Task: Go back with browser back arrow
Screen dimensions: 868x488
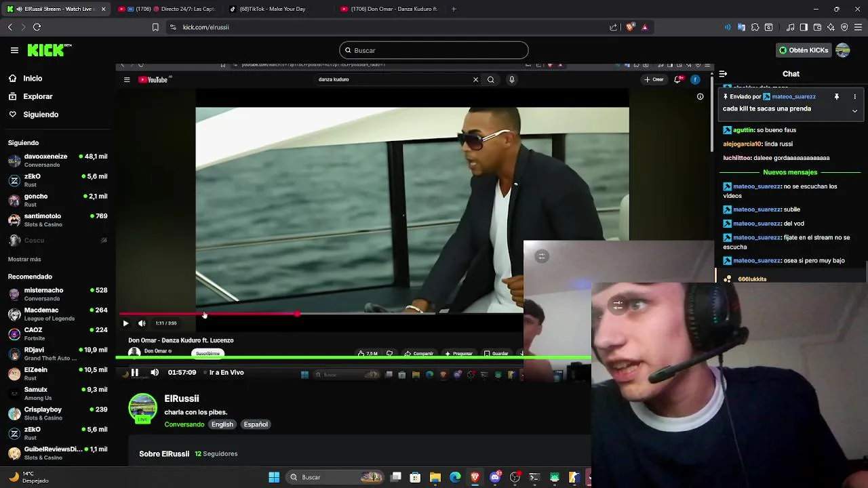Action: click(9, 27)
